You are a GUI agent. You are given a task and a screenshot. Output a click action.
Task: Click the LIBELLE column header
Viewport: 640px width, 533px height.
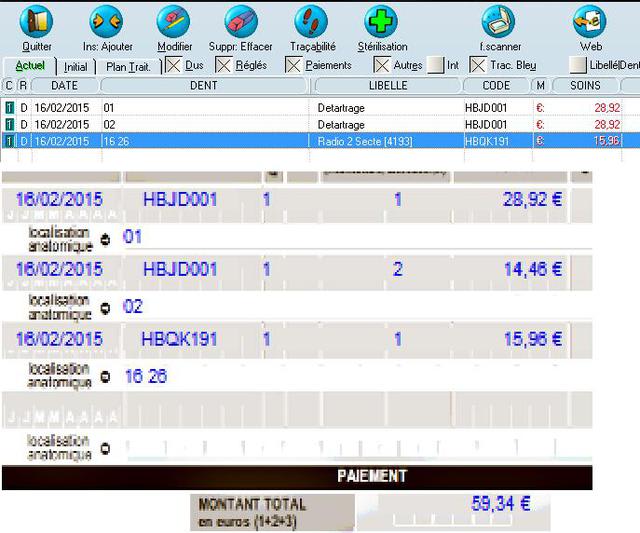click(x=388, y=85)
